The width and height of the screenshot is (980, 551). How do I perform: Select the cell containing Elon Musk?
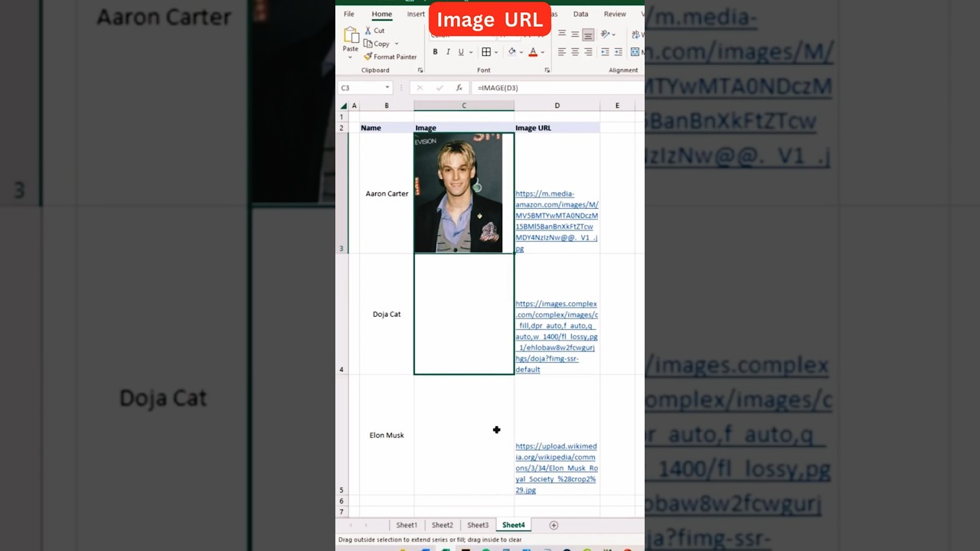[x=387, y=435]
